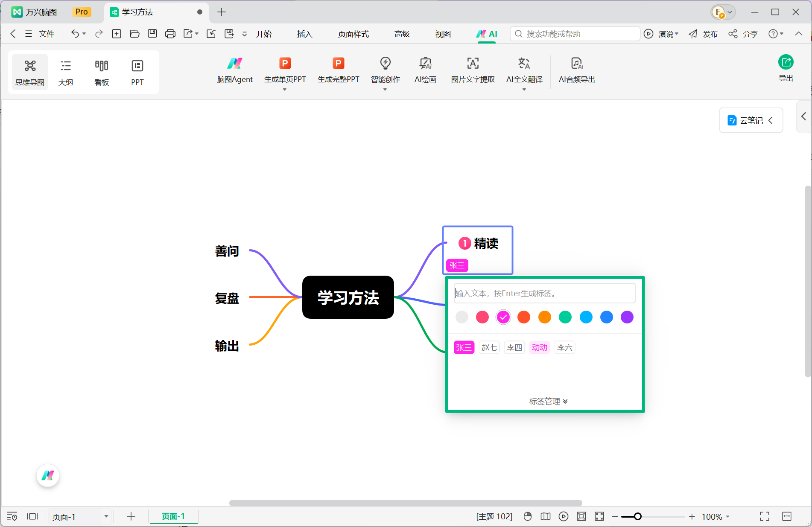
Task: Switch to 看板 kanban view
Action: 102,72
